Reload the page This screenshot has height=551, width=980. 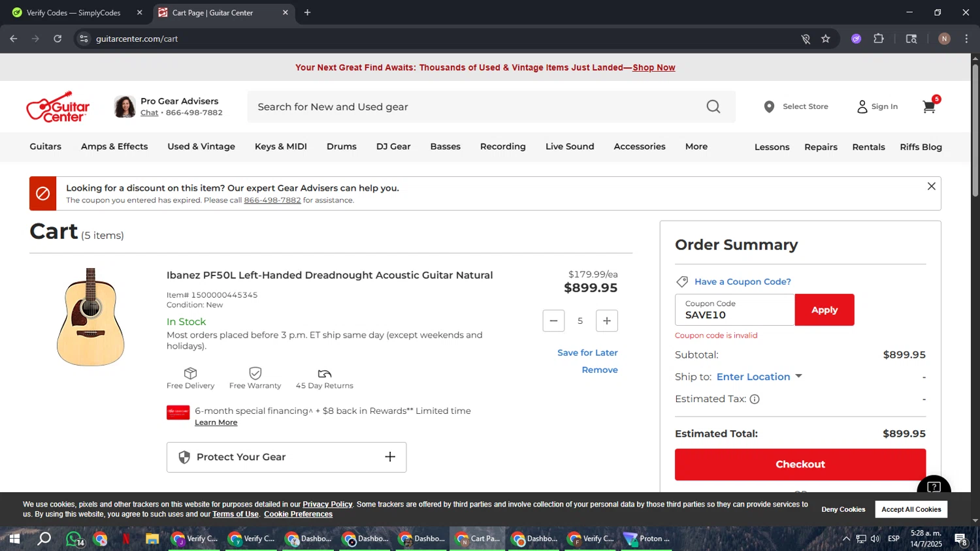pos(57,39)
